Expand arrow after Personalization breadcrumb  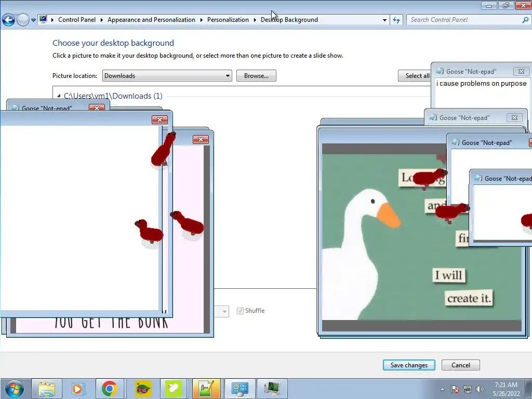coord(255,20)
